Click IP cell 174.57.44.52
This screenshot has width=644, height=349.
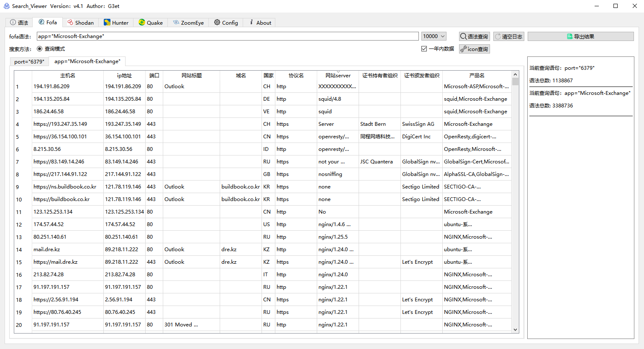click(125, 224)
